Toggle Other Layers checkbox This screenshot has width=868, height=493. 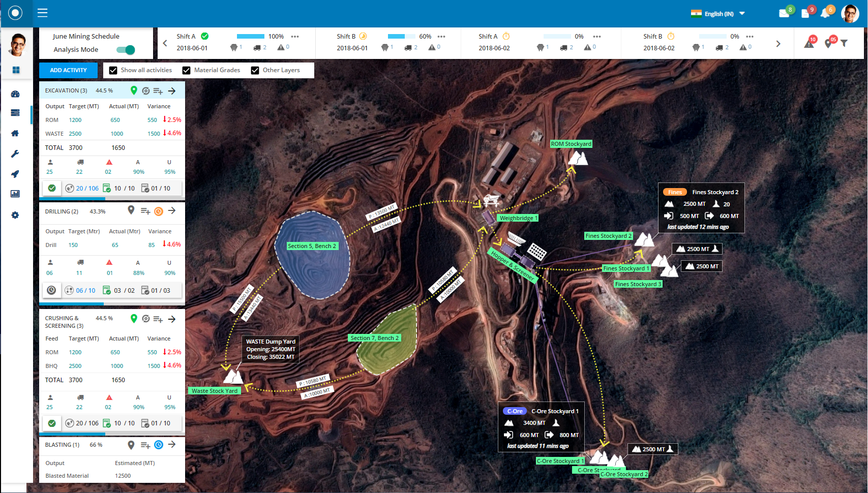point(255,71)
